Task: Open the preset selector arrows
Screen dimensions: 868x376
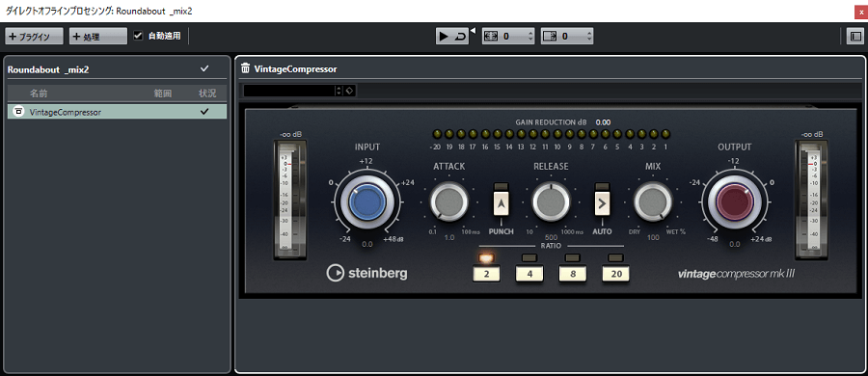Action: point(339,91)
